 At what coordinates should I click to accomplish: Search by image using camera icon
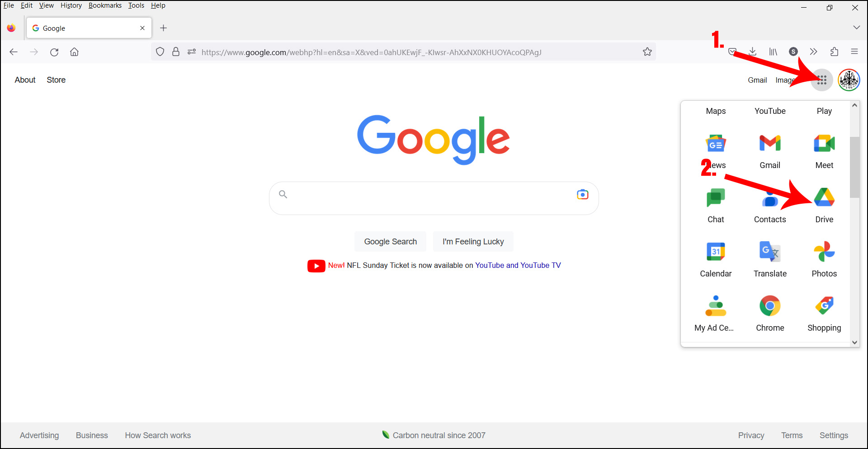coord(583,194)
